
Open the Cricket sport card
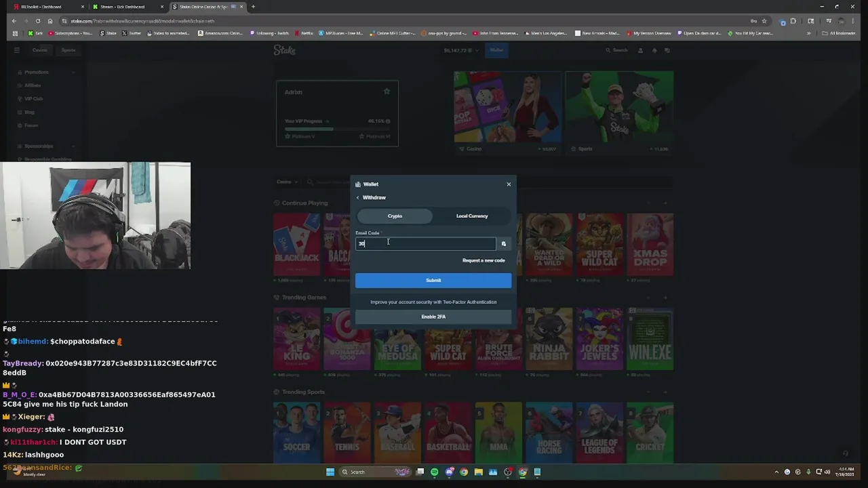[x=650, y=433]
